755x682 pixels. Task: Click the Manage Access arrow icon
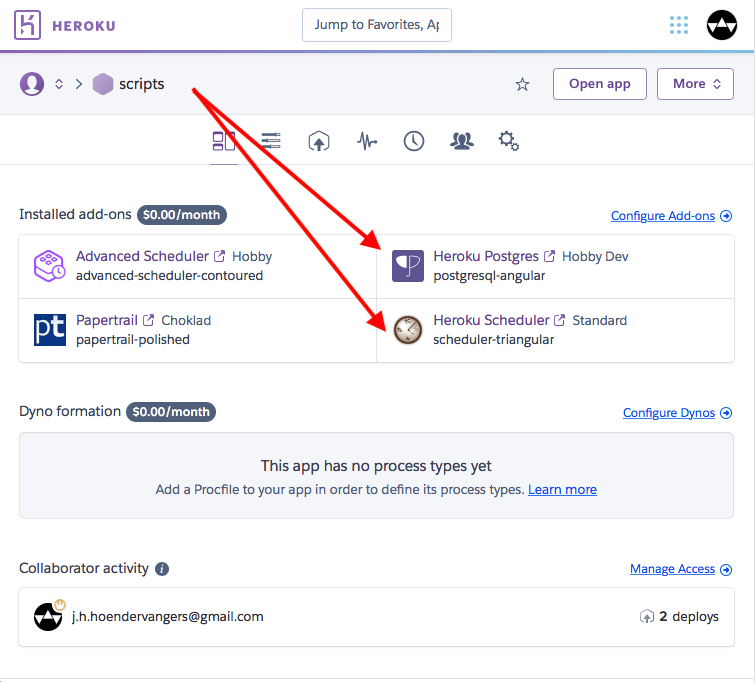tap(726, 570)
